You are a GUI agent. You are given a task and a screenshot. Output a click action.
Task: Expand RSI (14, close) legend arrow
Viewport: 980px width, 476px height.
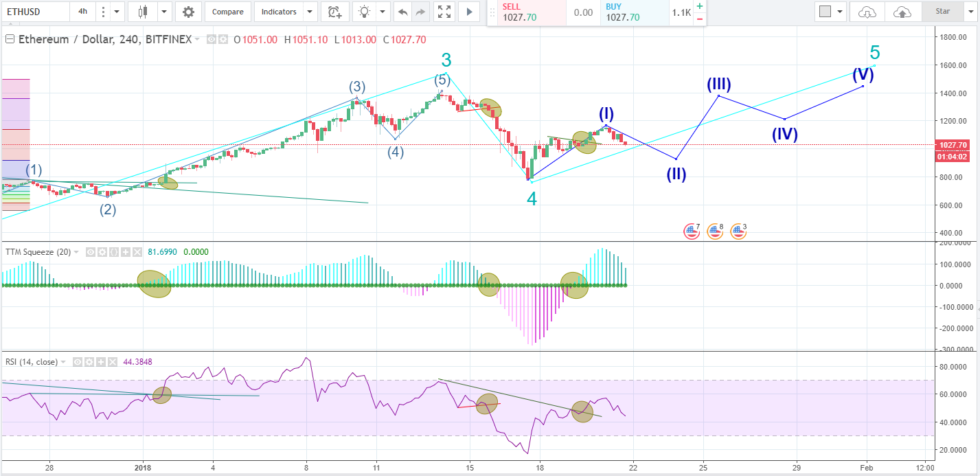point(63,361)
